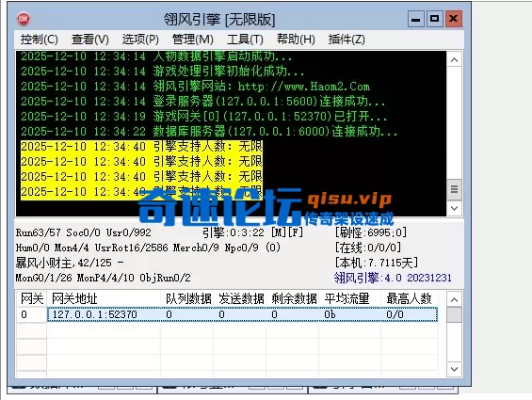Click the 网关 column header
The image size is (532, 400).
[x=32, y=299]
